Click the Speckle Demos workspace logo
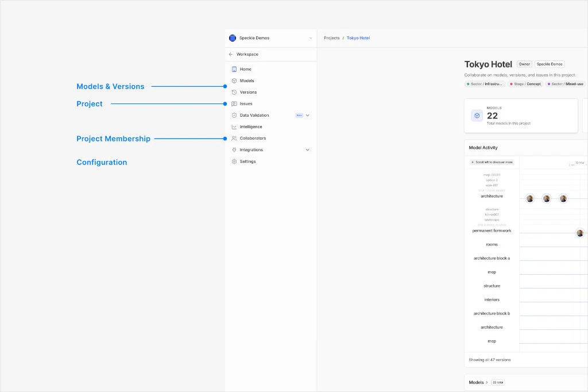Viewport: 588px width, 392px height. (233, 38)
